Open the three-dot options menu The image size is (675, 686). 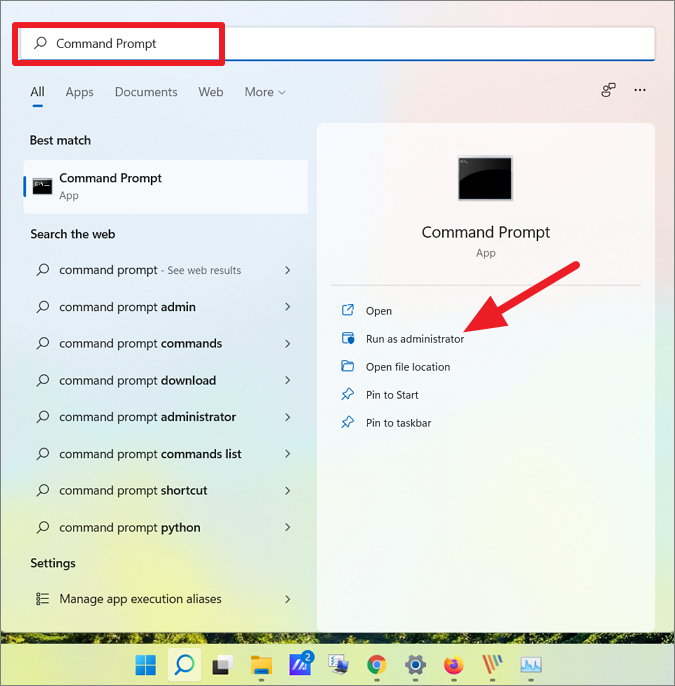click(640, 90)
